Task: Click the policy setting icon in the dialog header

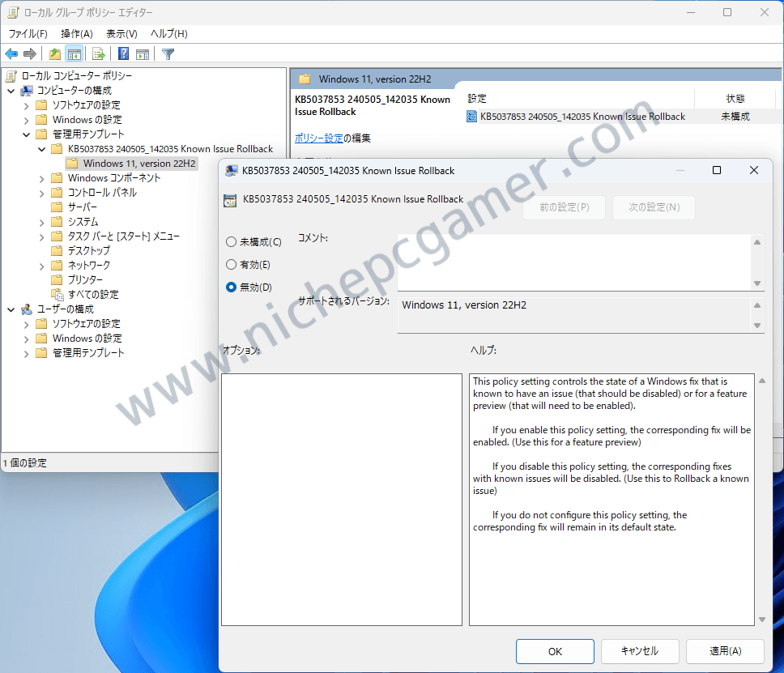Action: (230, 201)
